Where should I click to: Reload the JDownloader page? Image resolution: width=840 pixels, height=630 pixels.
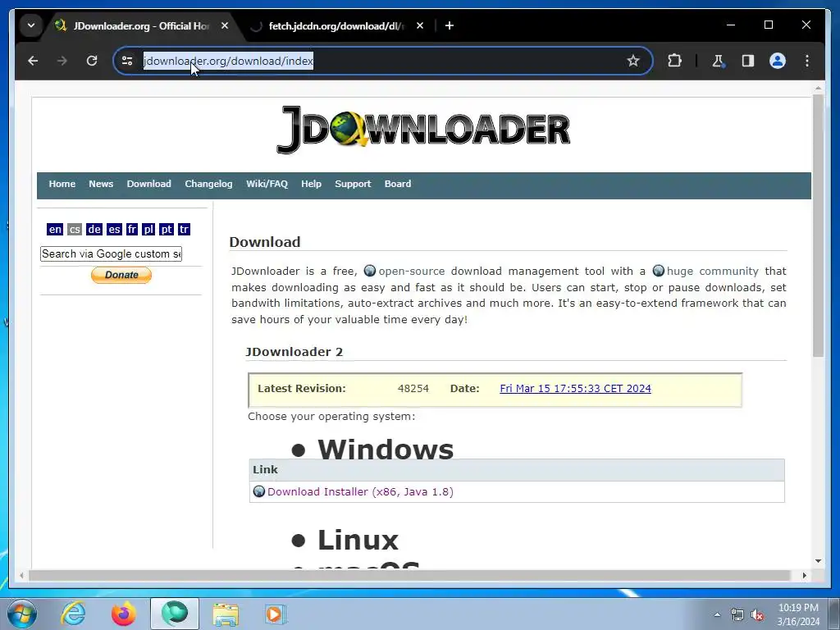tap(92, 61)
